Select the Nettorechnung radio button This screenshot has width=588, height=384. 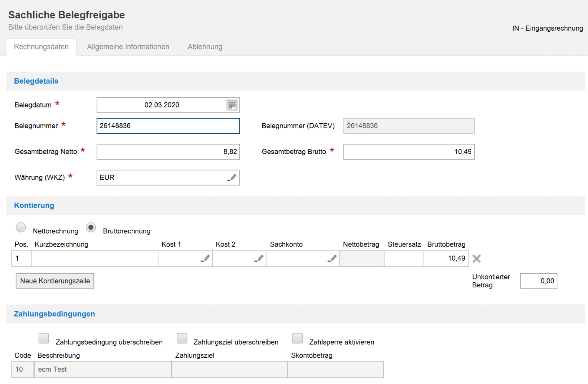pos(21,228)
